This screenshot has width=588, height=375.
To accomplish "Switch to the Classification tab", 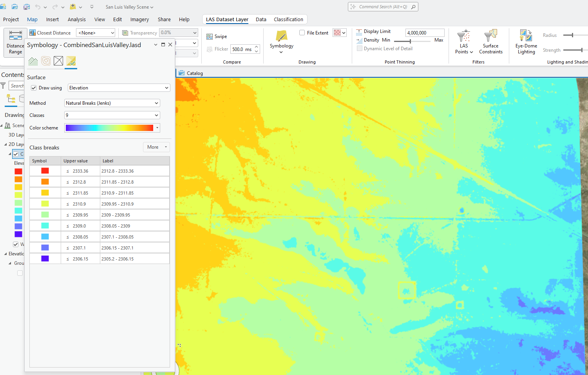I will tap(288, 20).
